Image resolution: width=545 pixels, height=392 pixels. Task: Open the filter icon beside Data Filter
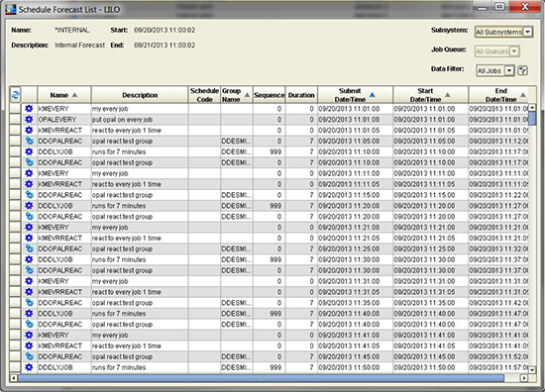(x=522, y=71)
